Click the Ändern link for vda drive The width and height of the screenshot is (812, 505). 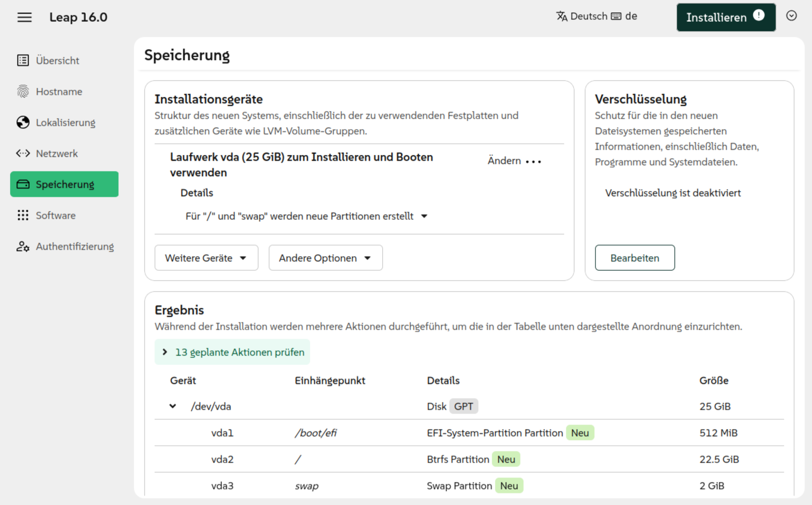504,161
